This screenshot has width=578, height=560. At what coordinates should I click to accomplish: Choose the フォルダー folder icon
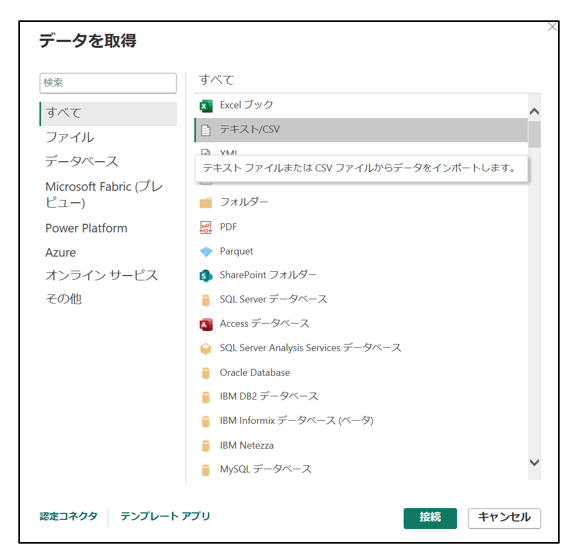206,203
